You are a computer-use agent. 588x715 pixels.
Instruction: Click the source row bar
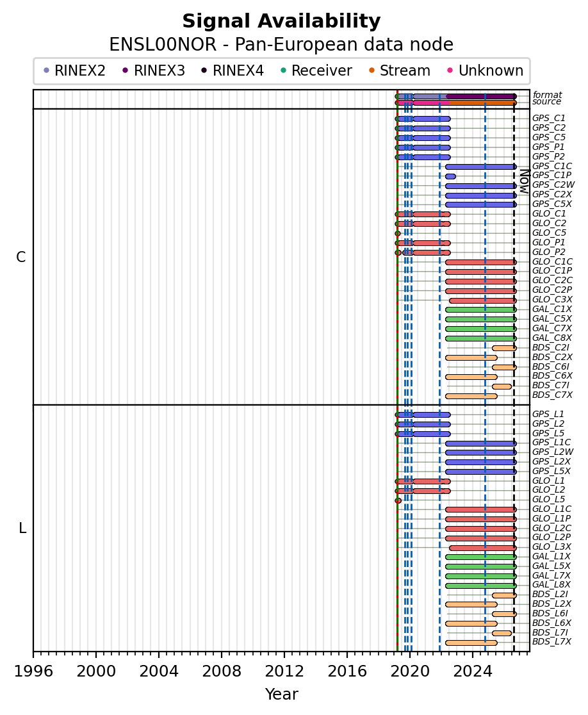click(x=456, y=103)
